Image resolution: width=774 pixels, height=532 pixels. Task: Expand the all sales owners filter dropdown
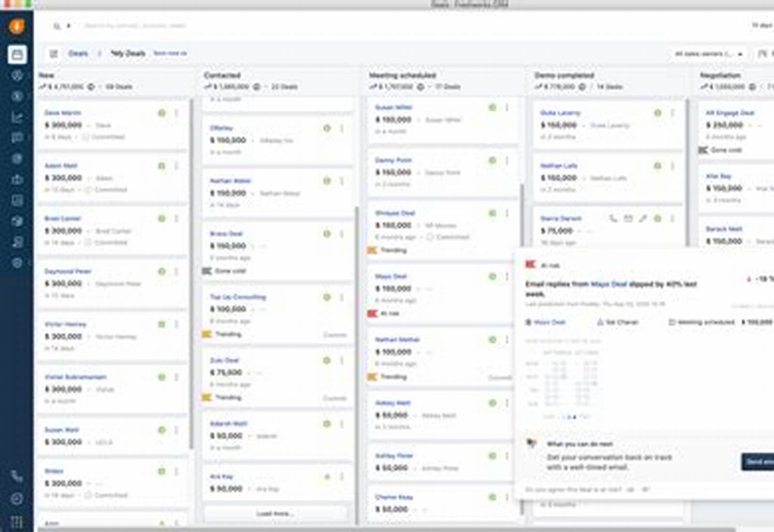(708, 54)
